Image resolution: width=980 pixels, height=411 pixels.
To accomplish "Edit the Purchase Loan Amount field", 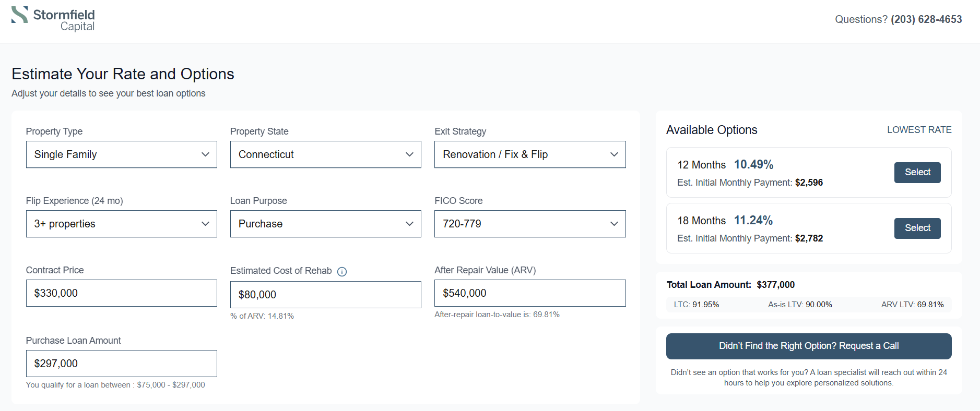I will 121,364.
